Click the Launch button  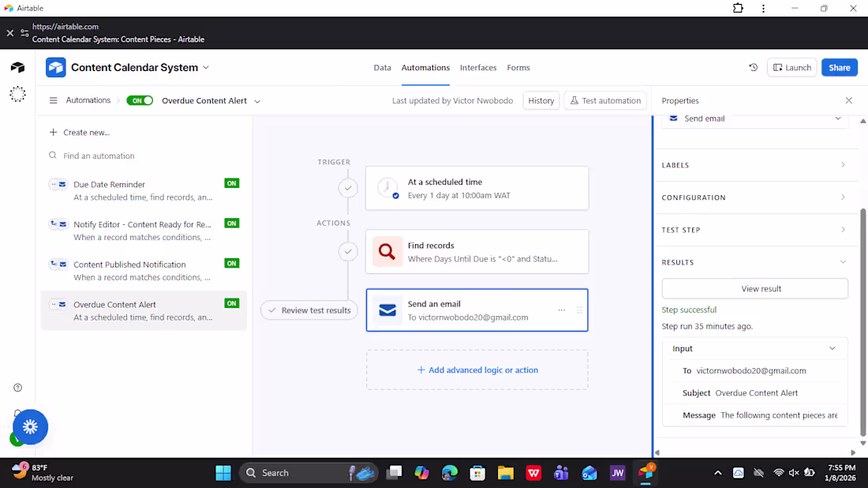click(791, 68)
